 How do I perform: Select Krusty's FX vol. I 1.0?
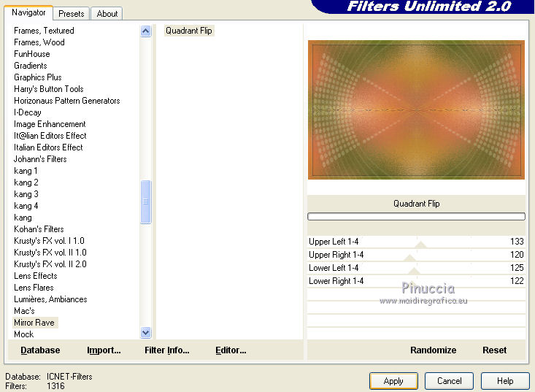49,240
